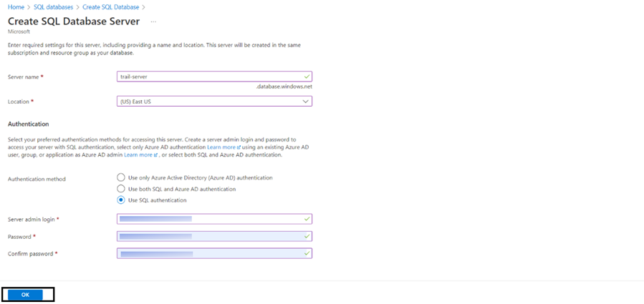Select Use only Azure Active Directory authentication
This screenshot has width=644, height=304.
(x=121, y=177)
